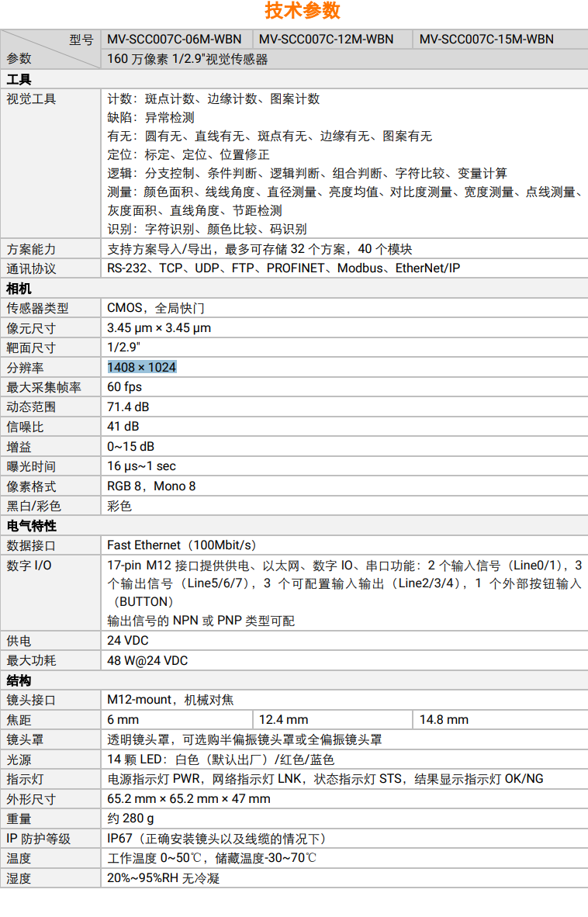Image resolution: width=588 pixels, height=917 pixels.
Task: Click the Fast Ethernet data interface value
Action: pyautogui.click(x=182, y=545)
